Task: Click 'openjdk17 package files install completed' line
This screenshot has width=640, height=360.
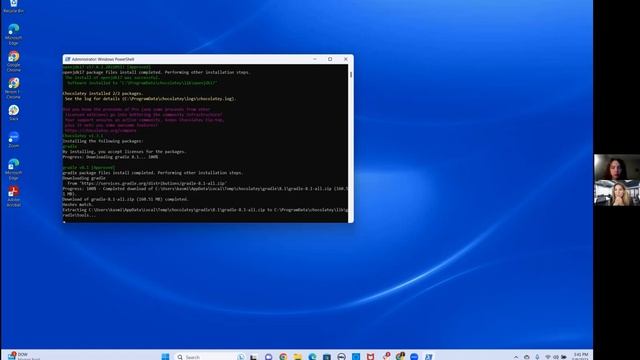Action: tap(156, 72)
